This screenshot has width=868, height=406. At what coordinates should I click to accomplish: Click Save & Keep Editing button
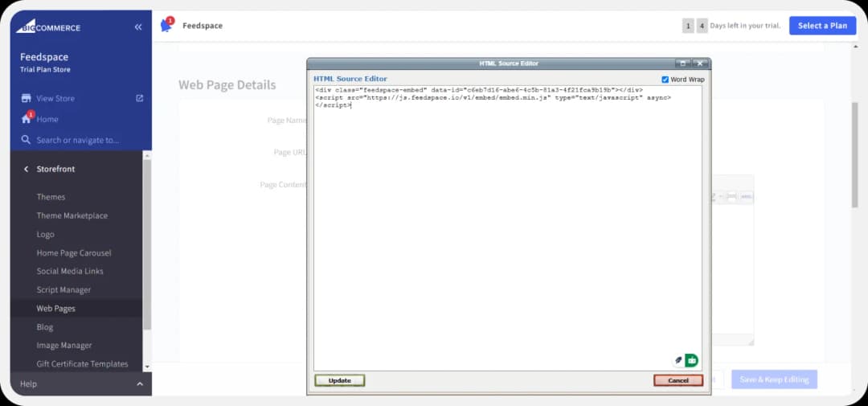[x=774, y=379]
